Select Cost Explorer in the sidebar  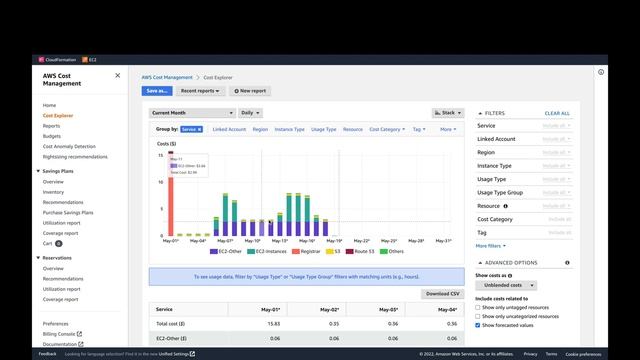pos(58,116)
